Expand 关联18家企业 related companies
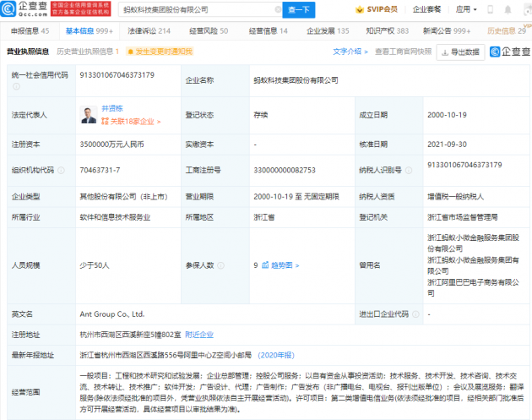This screenshot has width=532, height=420. (x=131, y=122)
